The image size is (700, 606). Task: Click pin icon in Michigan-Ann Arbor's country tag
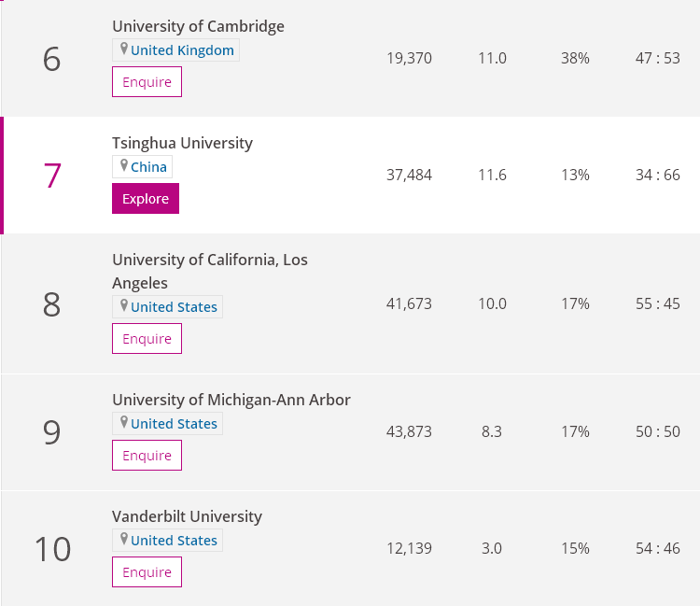[x=123, y=423]
